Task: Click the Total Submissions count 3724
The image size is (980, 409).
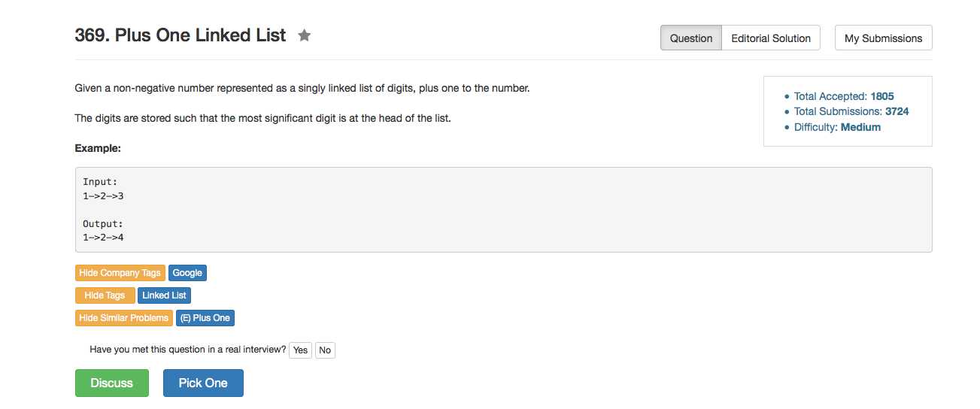Action: [895, 111]
